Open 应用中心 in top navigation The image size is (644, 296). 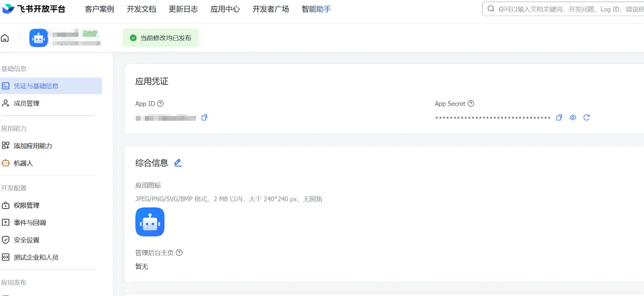point(225,9)
